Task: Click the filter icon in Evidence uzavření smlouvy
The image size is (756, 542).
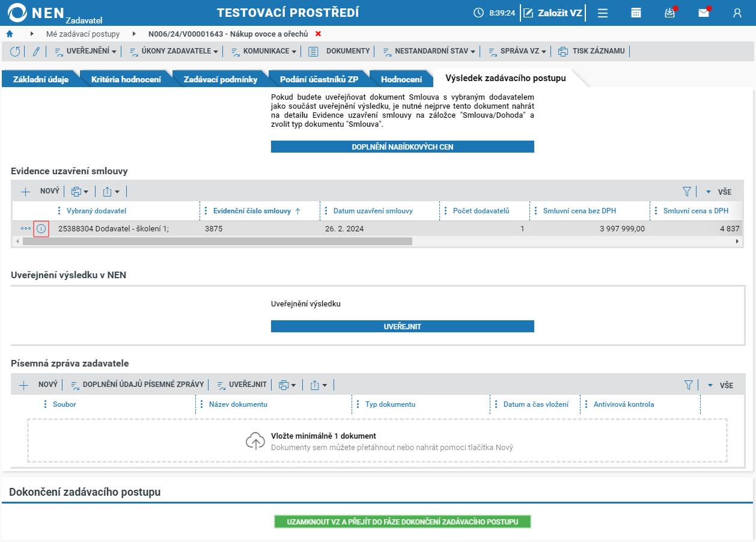Action: (687, 192)
